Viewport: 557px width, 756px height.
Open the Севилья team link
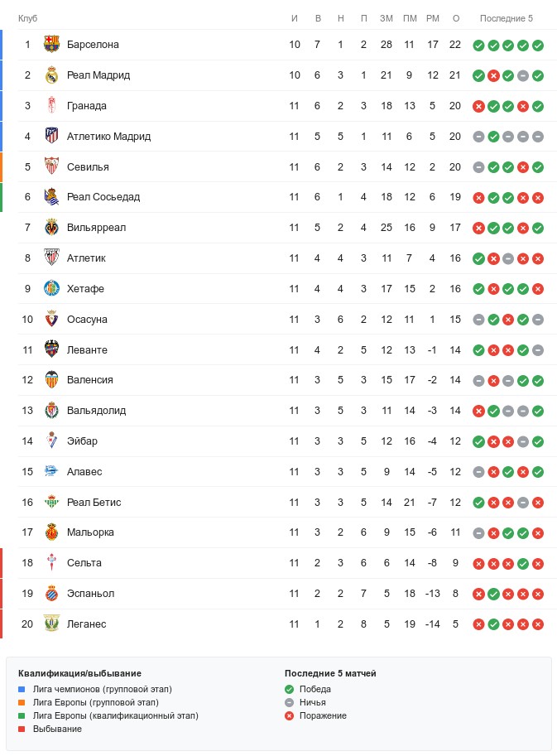[88, 167]
